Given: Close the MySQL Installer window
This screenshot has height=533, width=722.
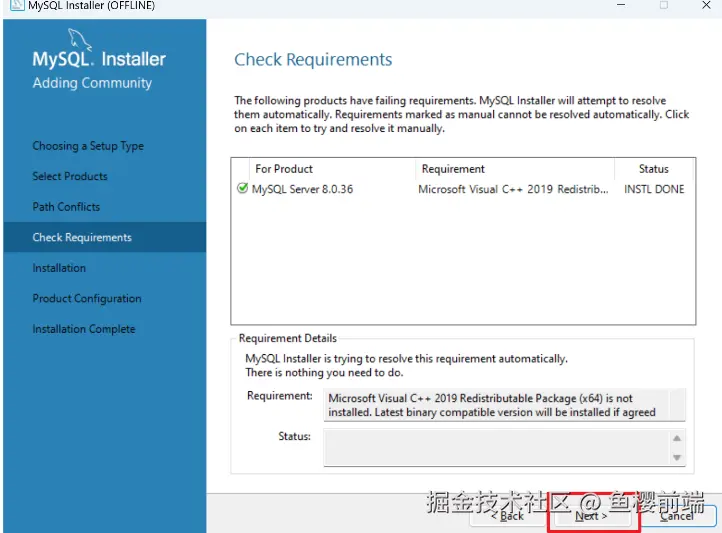Looking at the screenshot, I should (706, 5).
